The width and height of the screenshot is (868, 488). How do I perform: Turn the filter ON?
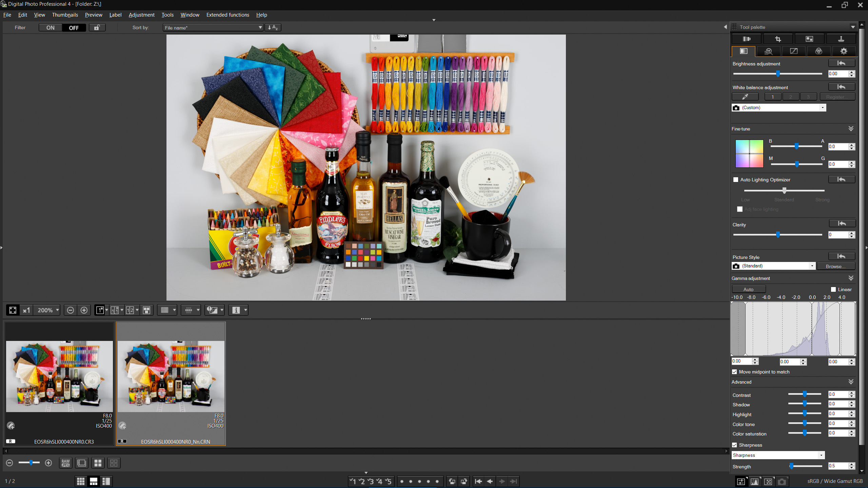click(51, 28)
